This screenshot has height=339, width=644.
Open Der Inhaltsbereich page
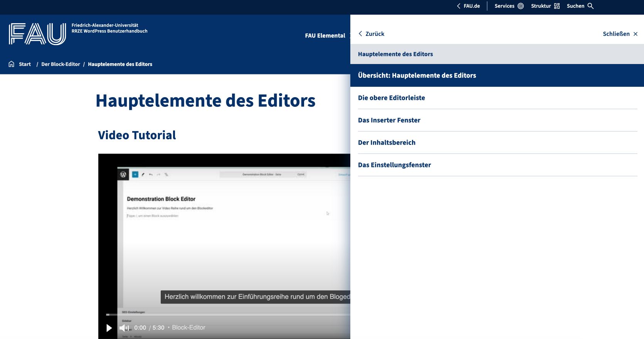click(387, 143)
